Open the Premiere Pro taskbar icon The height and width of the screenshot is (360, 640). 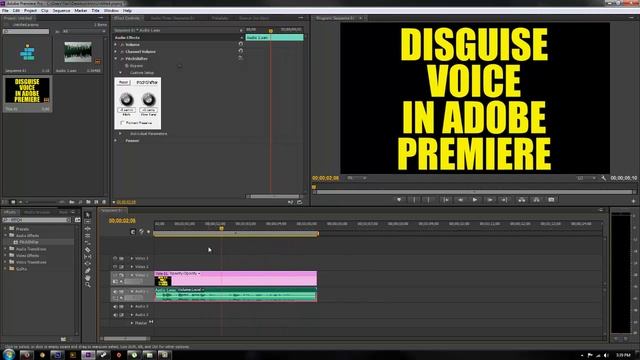(x=88, y=355)
